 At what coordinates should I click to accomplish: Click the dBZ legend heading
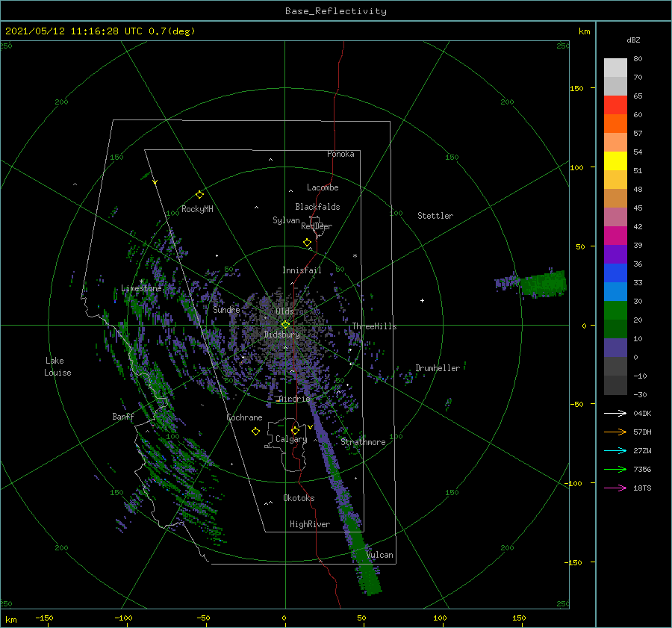[x=633, y=40]
